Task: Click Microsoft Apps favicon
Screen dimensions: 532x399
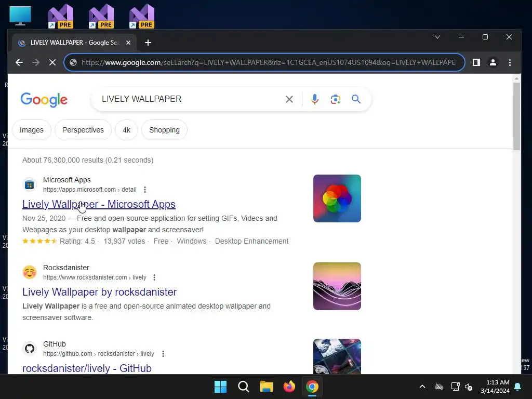Action: (x=30, y=184)
